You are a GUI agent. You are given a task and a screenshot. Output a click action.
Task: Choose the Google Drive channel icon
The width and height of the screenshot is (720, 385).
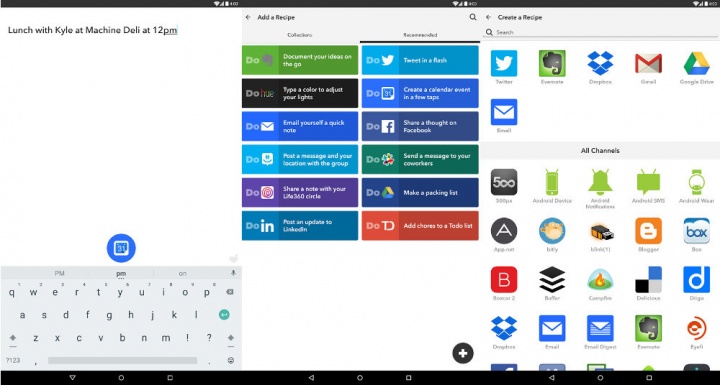tap(697, 63)
